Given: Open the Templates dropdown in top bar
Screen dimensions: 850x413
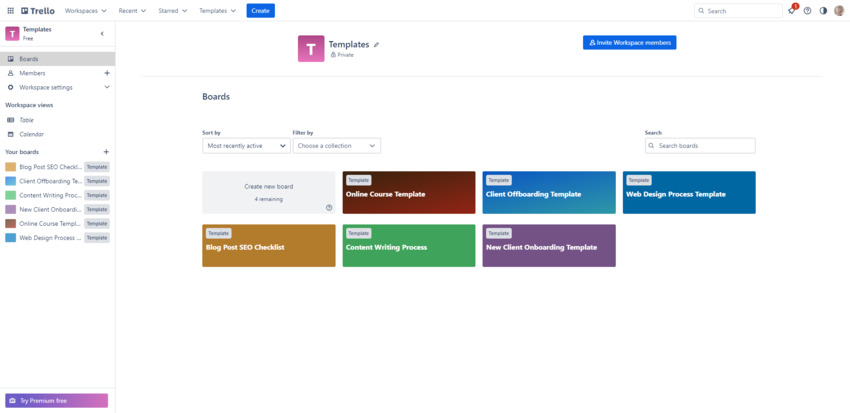Looking at the screenshot, I should [x=217, y=11].
